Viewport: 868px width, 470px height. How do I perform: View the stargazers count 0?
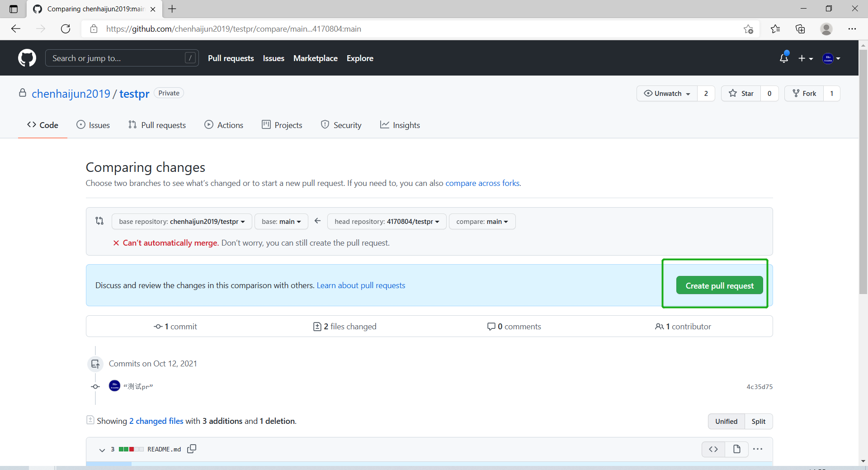coord(769,94)
